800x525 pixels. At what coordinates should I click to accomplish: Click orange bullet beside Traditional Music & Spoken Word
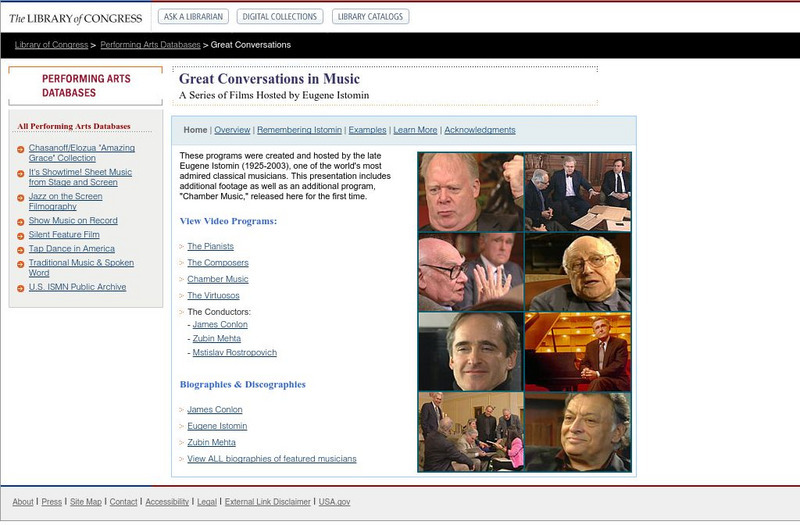(20, 264)
